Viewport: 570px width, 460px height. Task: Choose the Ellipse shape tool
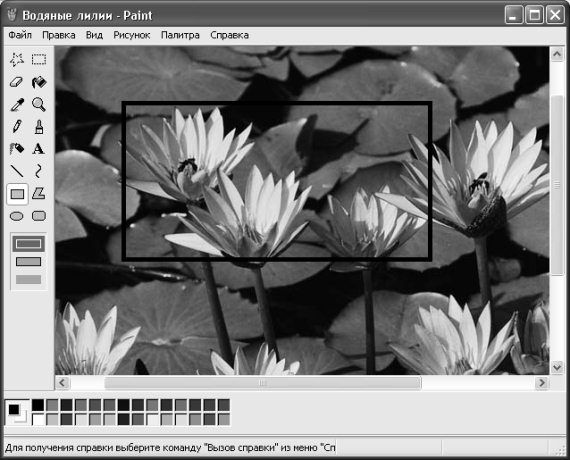click(17, 216)
